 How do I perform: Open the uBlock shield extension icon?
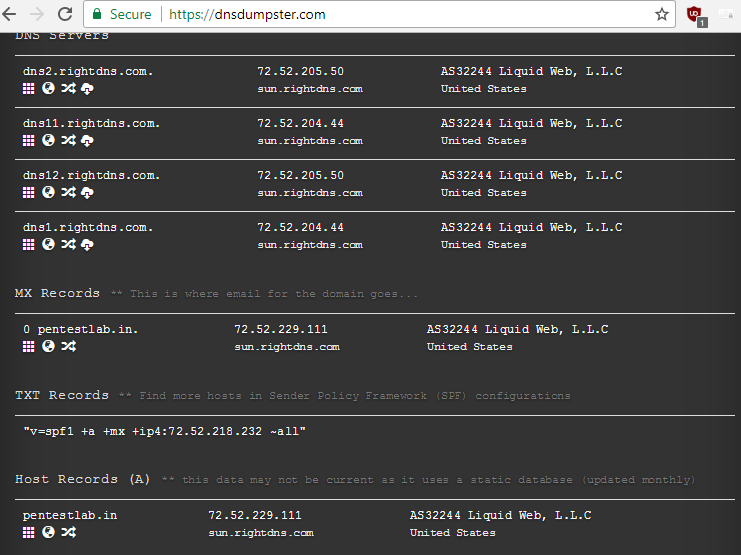click(695, 15)
